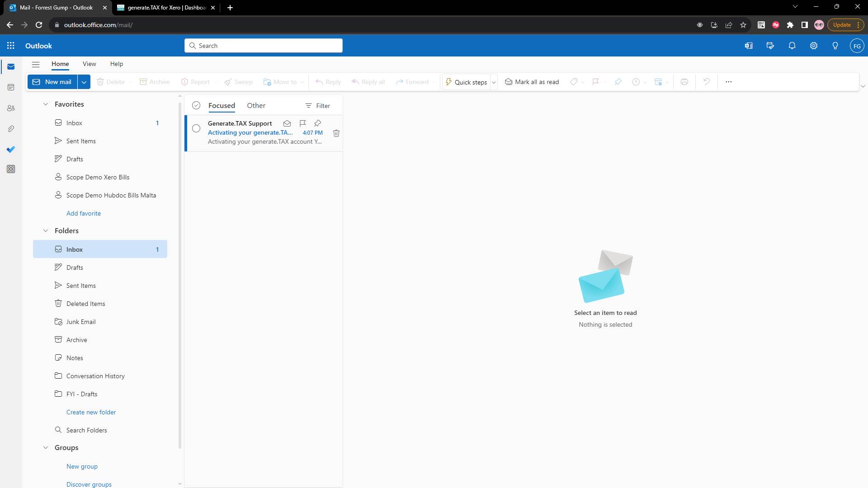Pin the Generate.TAX Support email
This screenshot has height=488, width=868.
coord(318,123)
